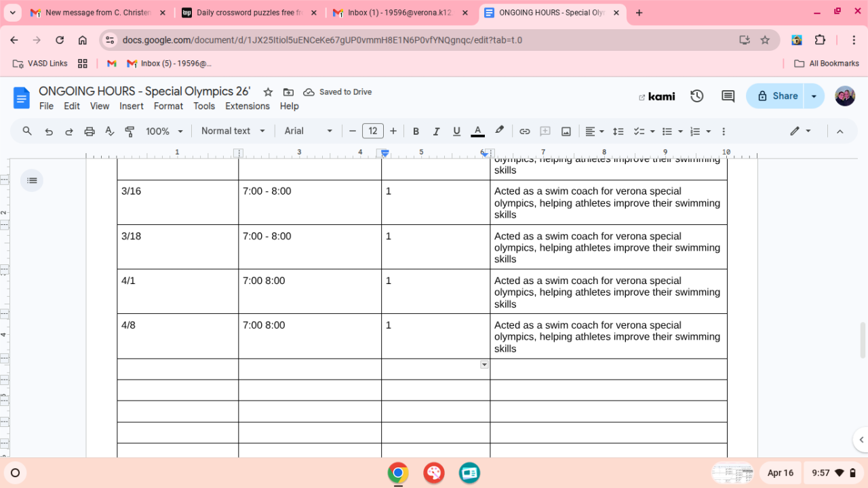Star the ONGOING HOURS document
The image size is (868, 488).
[268, 92]
